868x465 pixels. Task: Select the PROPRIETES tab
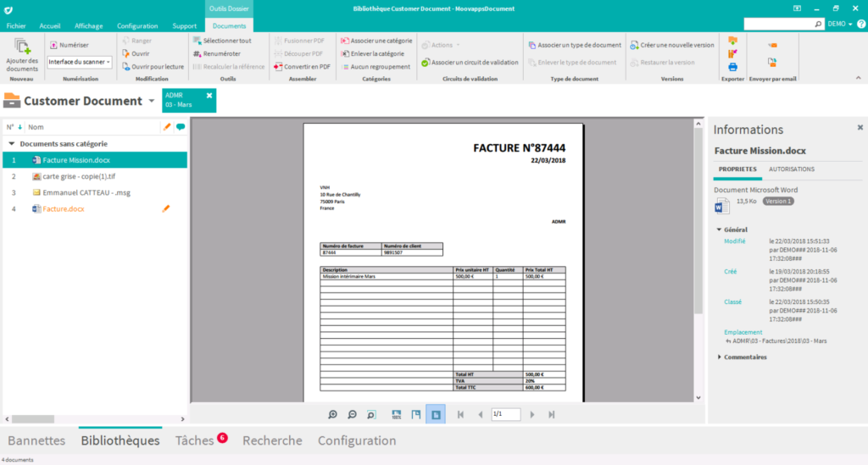[737, 169]
